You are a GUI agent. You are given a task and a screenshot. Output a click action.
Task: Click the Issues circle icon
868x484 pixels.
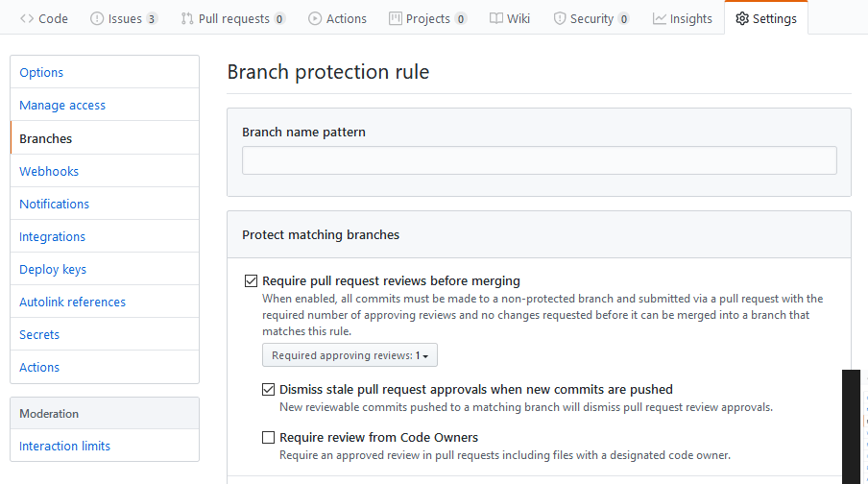tap(97, 18)
